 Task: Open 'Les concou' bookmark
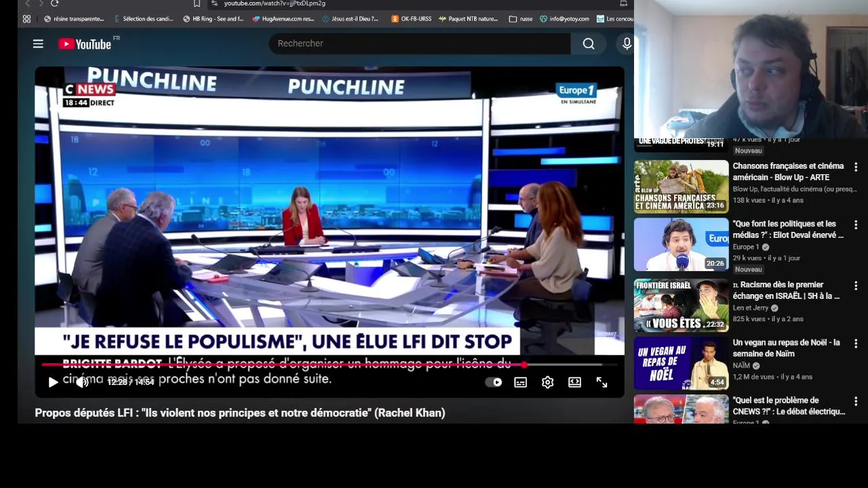pyautogui.click(x=614, y=19)
